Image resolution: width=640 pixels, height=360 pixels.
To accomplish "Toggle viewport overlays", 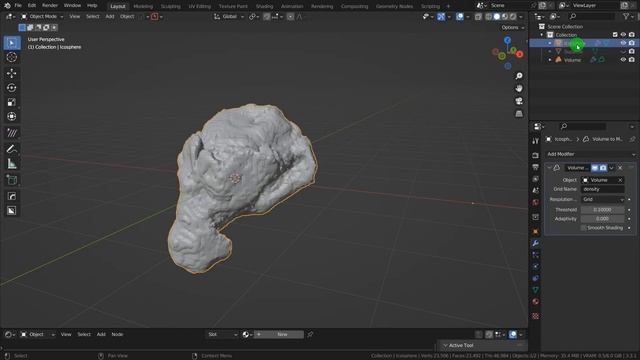I will 460,17.
